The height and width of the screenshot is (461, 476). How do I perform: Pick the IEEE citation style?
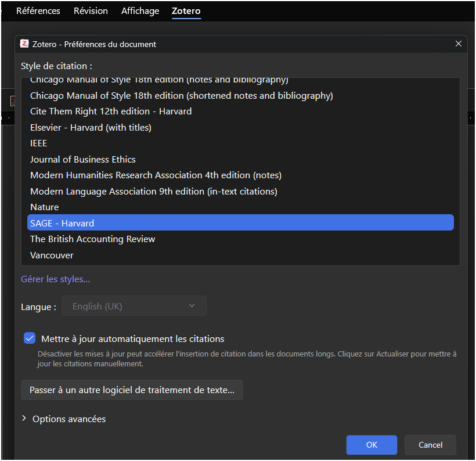click(x=240, y=143)
